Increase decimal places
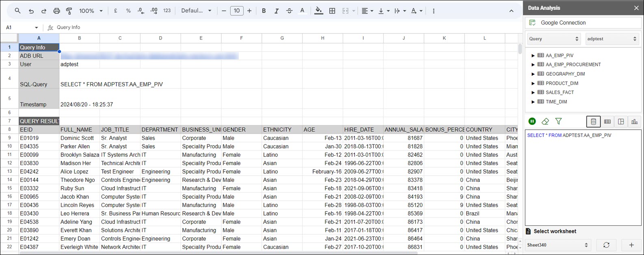This screenshot has height=255, width=644. pyautogui.click(x=154, y=11)
